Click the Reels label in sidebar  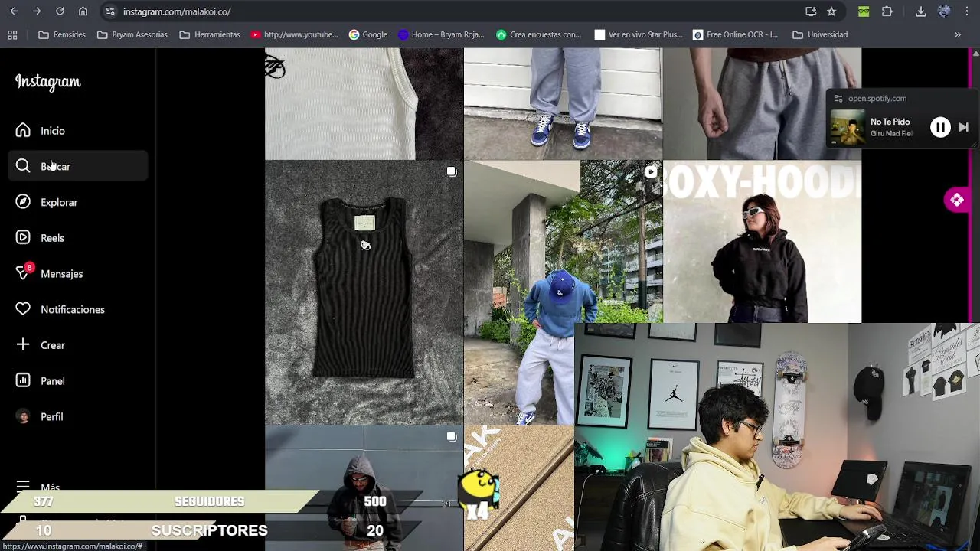pyautogui.click(x=52, y=238)
